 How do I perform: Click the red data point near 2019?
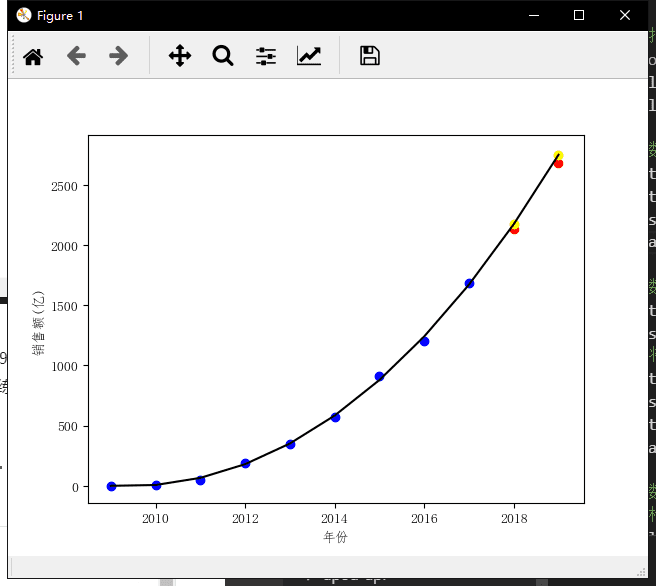tap(559, 163)
